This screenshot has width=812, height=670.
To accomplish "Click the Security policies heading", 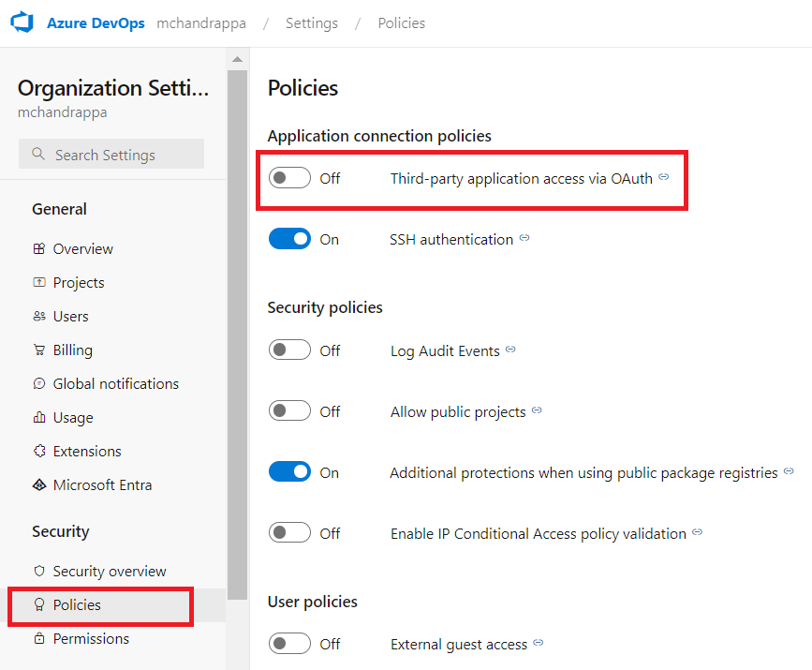I will click(325, 307).
